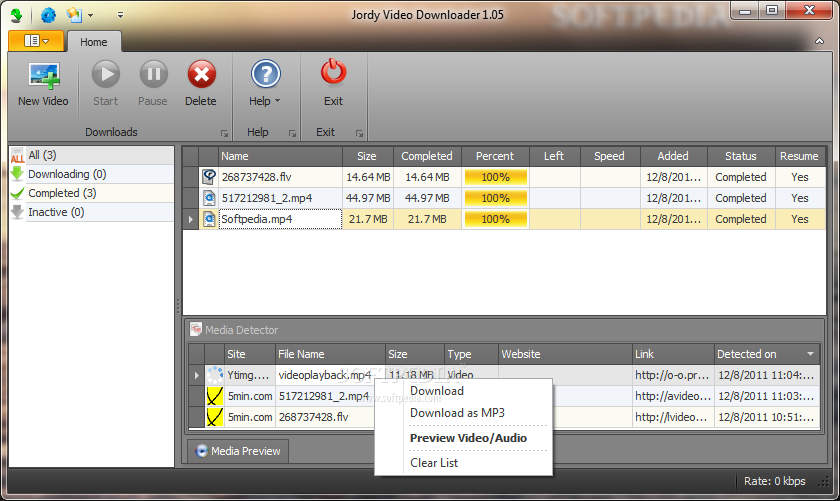The height and width of the screenshot is (501, 840).
Task: Open customize quick access toolbar arrow
Action: click(x=121, y=15)
